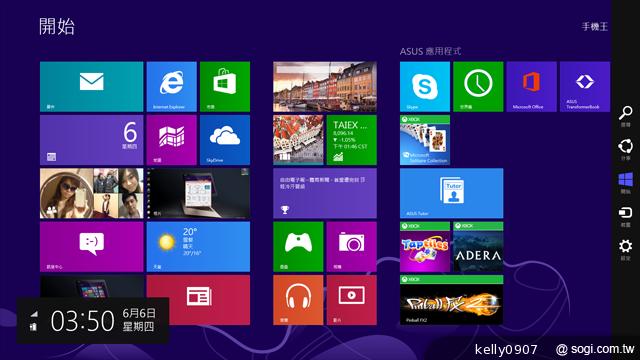Open the Music headphones tile
Image resolution: width=640 pixels, height=360 pixels.
point(298,300)
